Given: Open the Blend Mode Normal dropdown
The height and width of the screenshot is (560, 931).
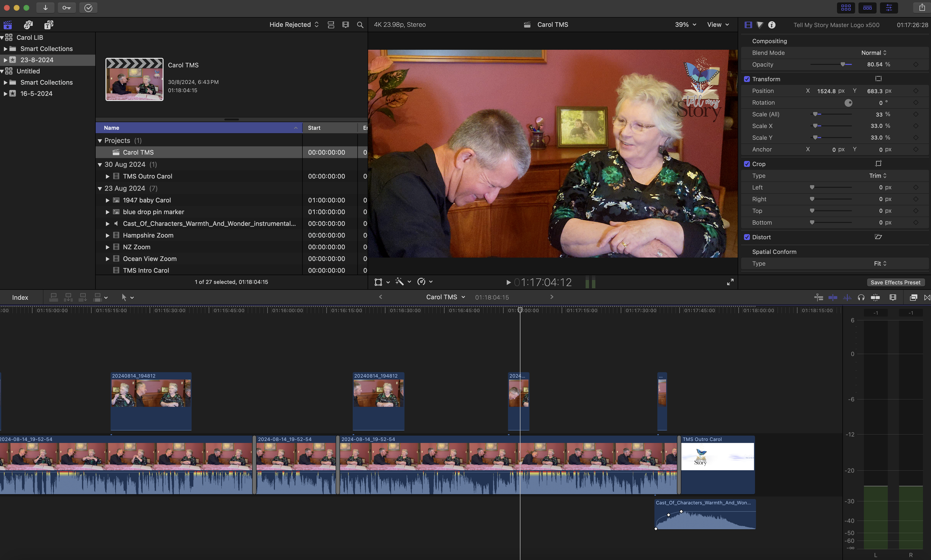Looking at the screenshot, I should coord(874,53).
